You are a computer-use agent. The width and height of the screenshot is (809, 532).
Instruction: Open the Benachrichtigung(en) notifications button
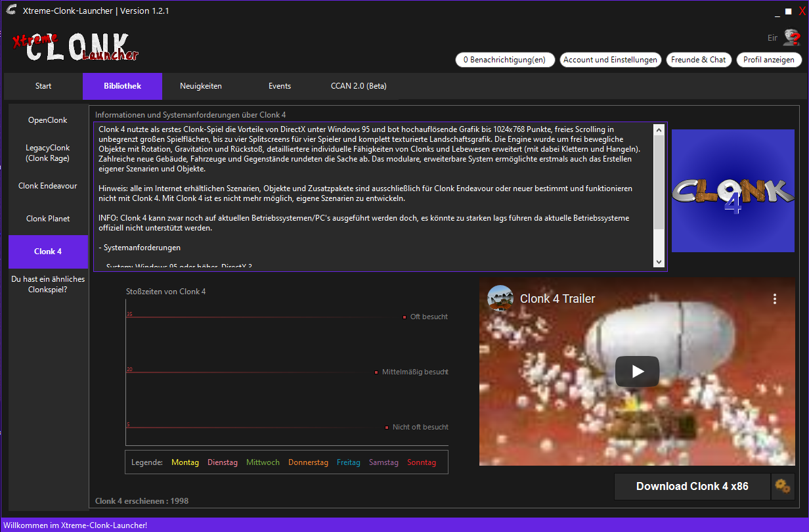click(x=504, y=60)
